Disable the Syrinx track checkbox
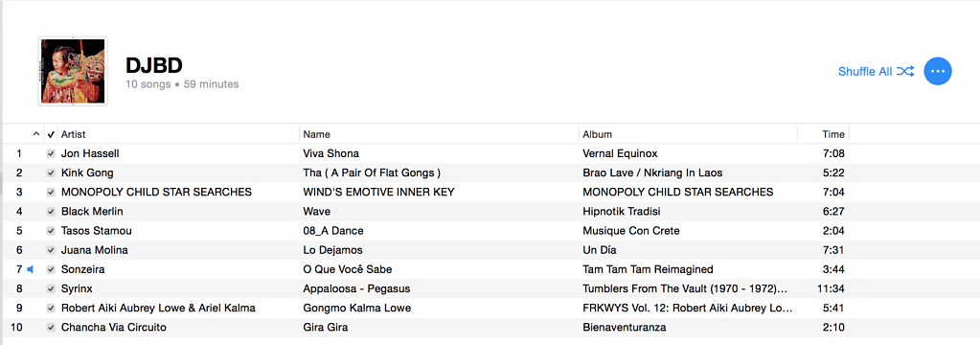This screenshot has width=980, height=345. [51, 288]
